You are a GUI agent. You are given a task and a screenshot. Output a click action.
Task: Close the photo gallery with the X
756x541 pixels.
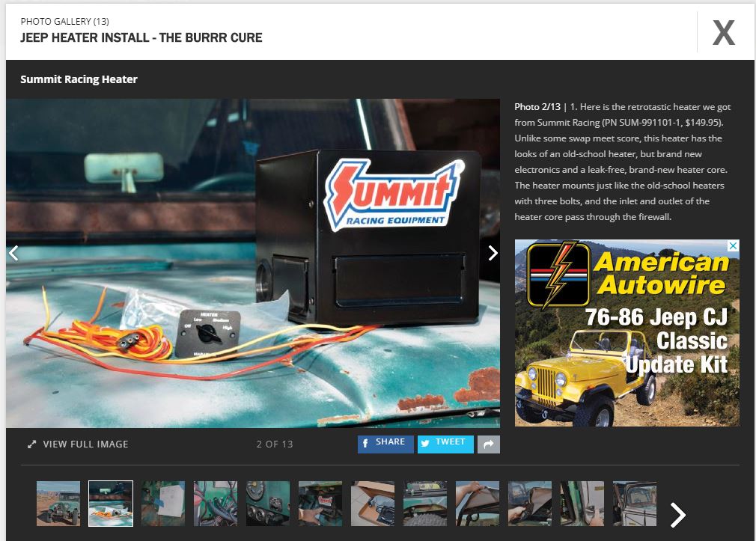pos(723,33)
